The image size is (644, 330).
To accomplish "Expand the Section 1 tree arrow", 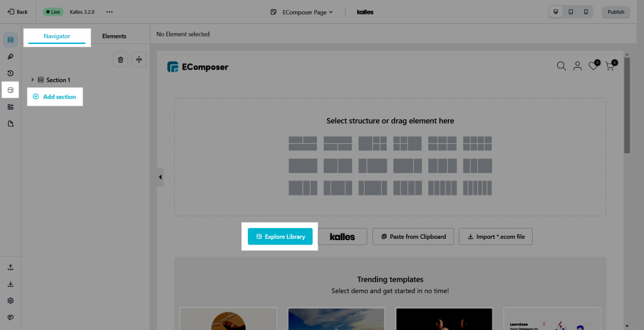I will coord(33,80).
